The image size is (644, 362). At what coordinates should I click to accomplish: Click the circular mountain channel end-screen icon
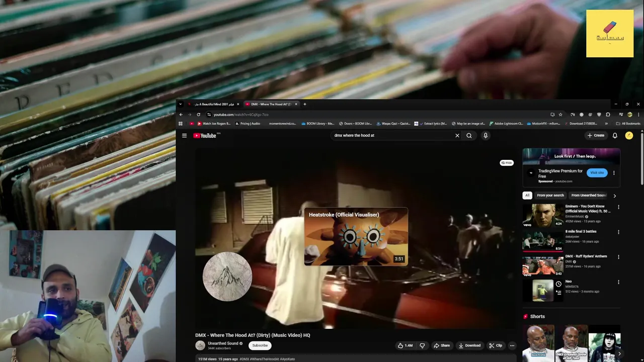click(x=227, y=277)
